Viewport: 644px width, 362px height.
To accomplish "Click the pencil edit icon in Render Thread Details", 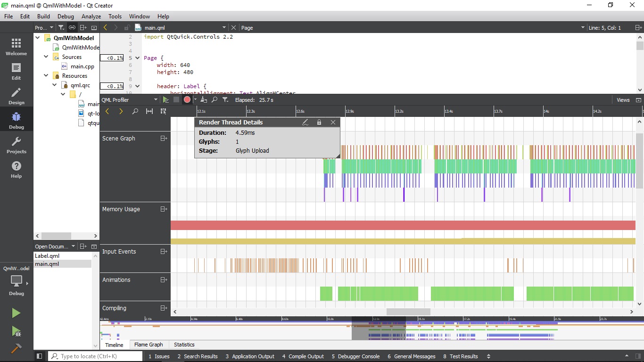I will (x=305, y=122).
